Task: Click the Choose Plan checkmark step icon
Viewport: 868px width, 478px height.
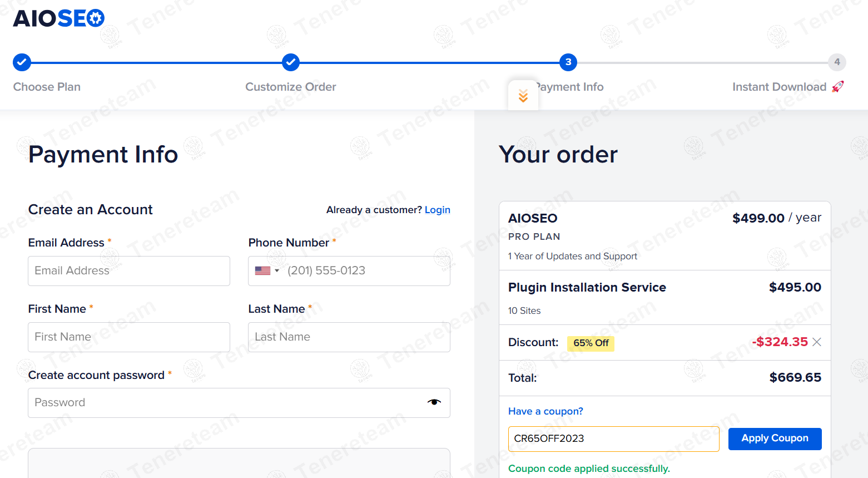Action: (22, 62)
